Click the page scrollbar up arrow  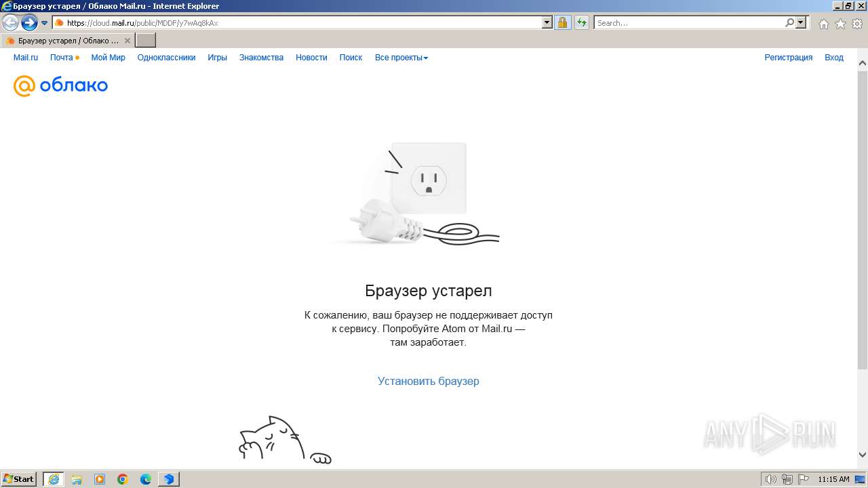click(x=862, y=63)
